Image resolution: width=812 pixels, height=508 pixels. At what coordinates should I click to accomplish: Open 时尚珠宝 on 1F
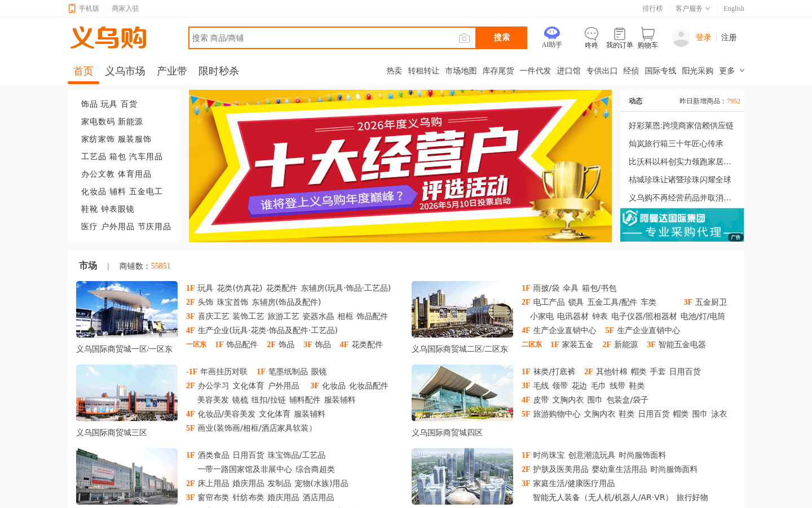[x=549, y=455]
